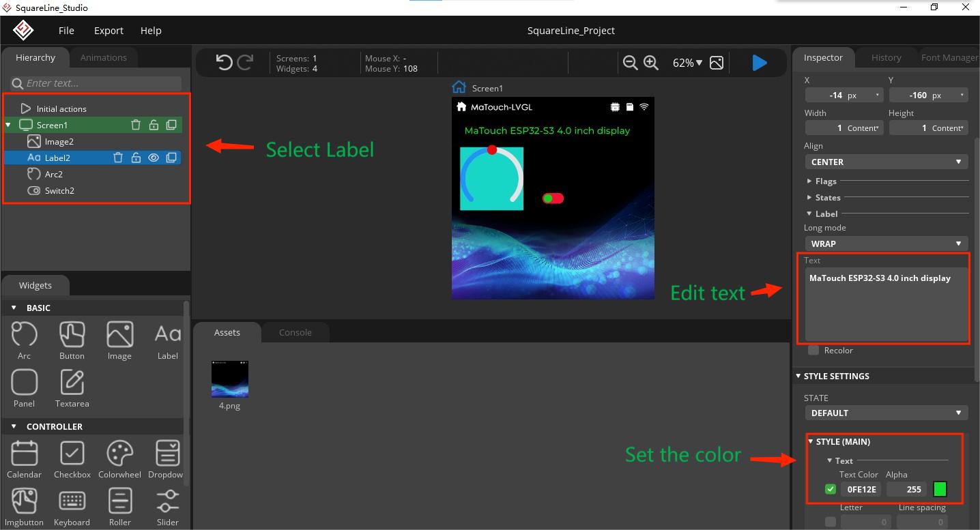980x530 pixels.
Task: Add a Textarea widget
Action: (72, 388)
